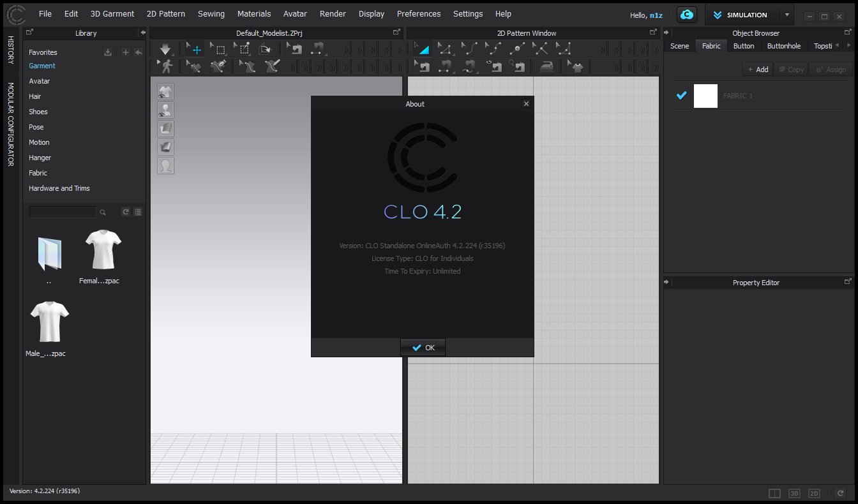Select the Edit 3D Line on garment tool
Viewport: 858px width, 504px height.
pos(194,66)
